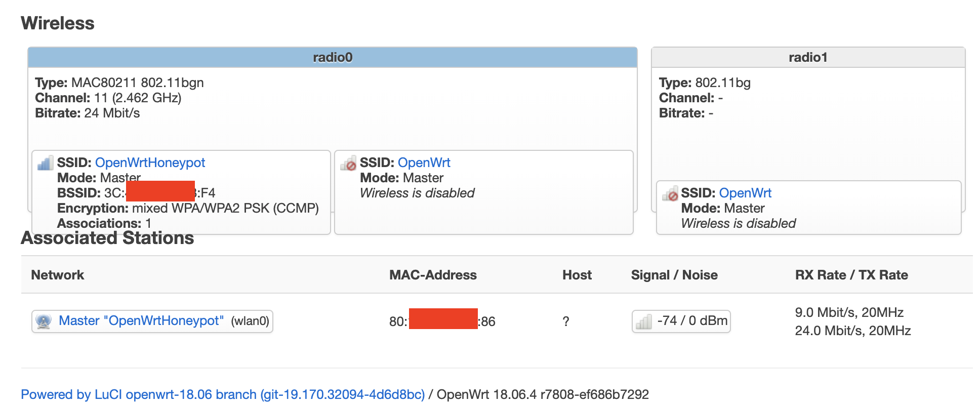Viewport: 980px width, 405px height.
Task: Click the MAC-Address column header
Action: point(433,275)
